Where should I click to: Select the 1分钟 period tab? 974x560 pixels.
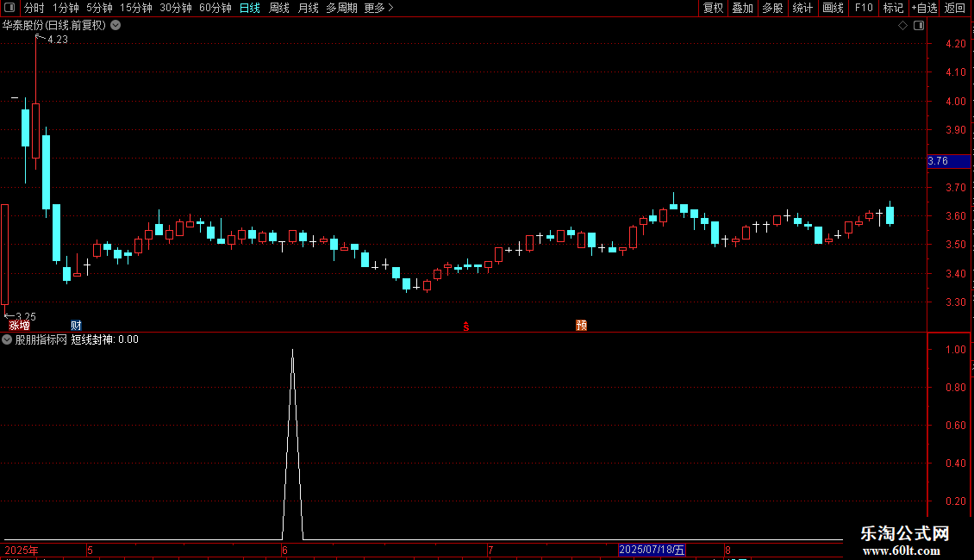pyautogui.click(x=66, y=8)
